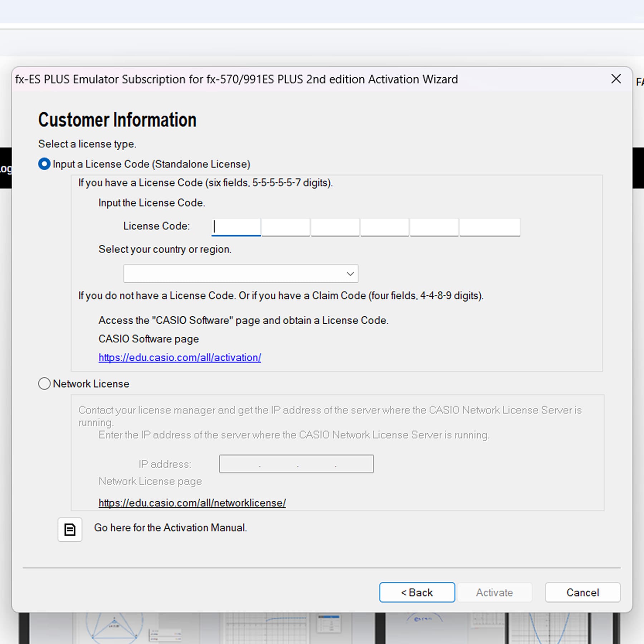This screenshot has width=644, height=644.
Task: Go back with the < Back button
Action: click(x=417, y=592)
